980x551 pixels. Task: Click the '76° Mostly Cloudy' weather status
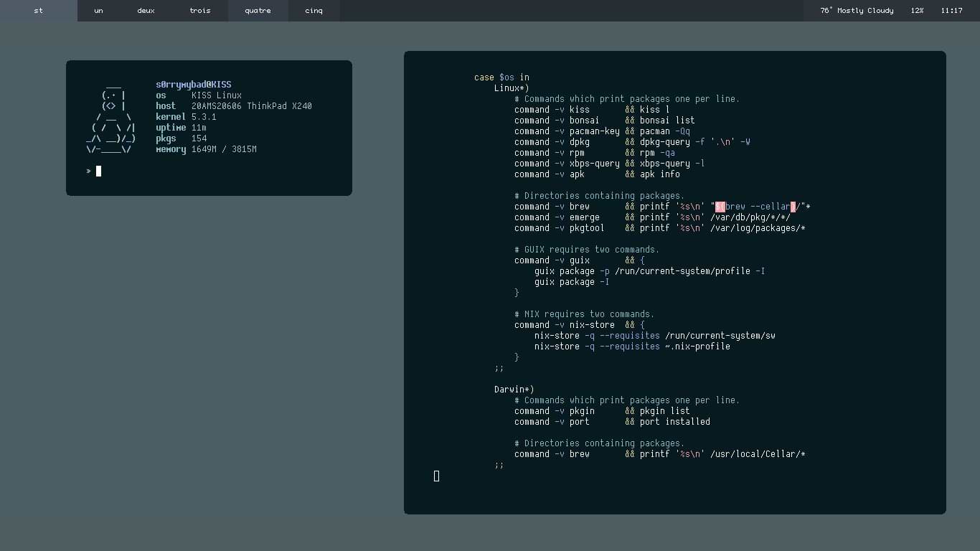point(857,11)
